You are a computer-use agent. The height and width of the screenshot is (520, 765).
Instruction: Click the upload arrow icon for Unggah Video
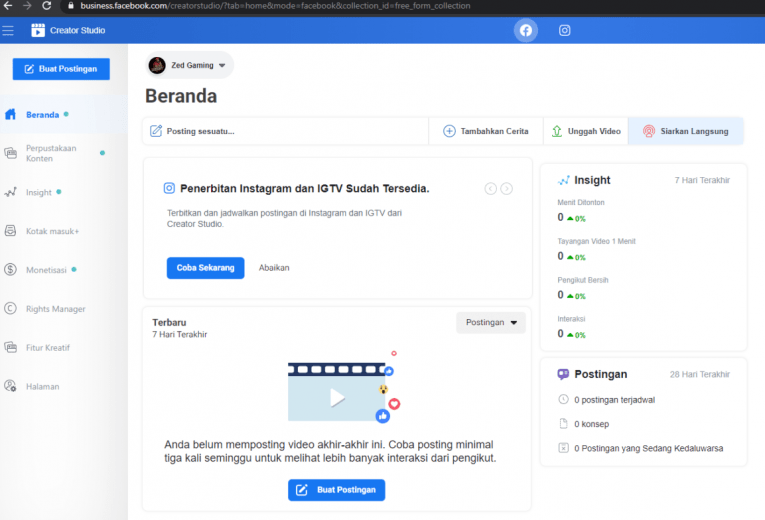[557, 131]
